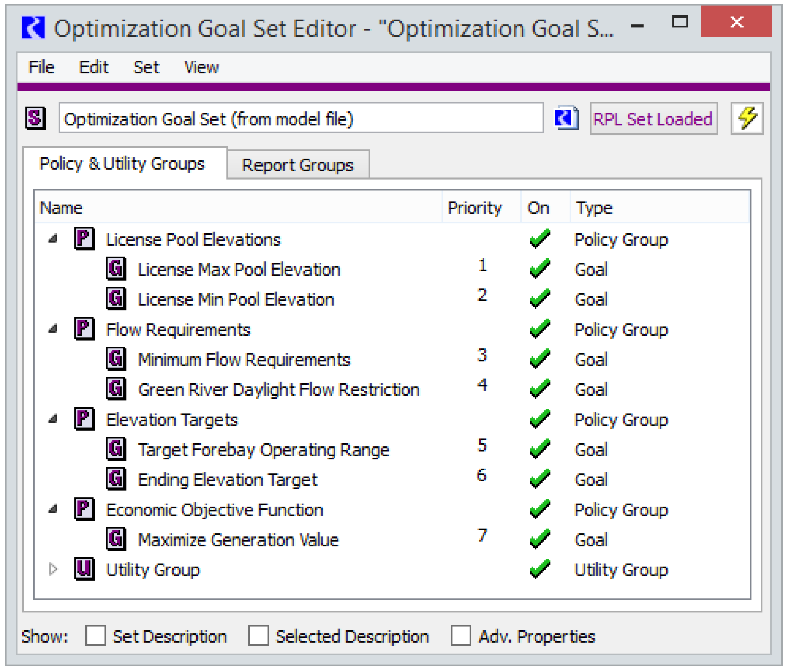
Task: Toggle the Adv. Properties checkbox
Action: pos(461,636)
